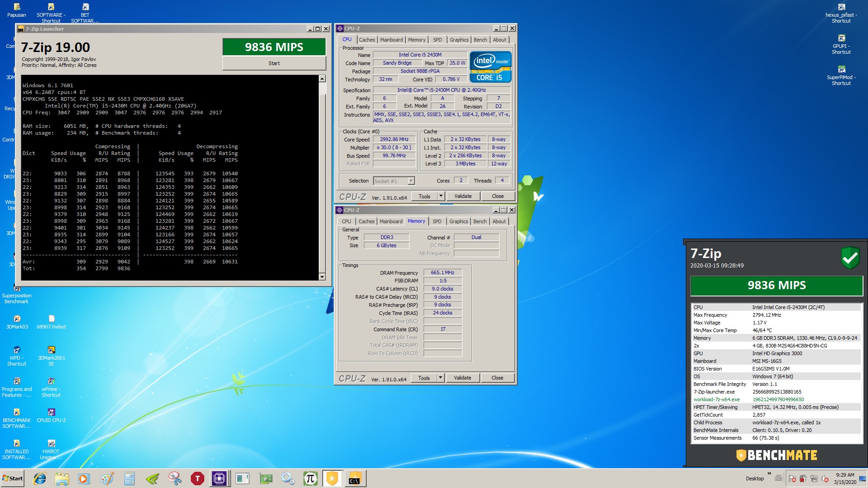Screen dimensions: 868x488
Task: Select the 68907.hwbot file on desktop
Action: pos(51,322)
